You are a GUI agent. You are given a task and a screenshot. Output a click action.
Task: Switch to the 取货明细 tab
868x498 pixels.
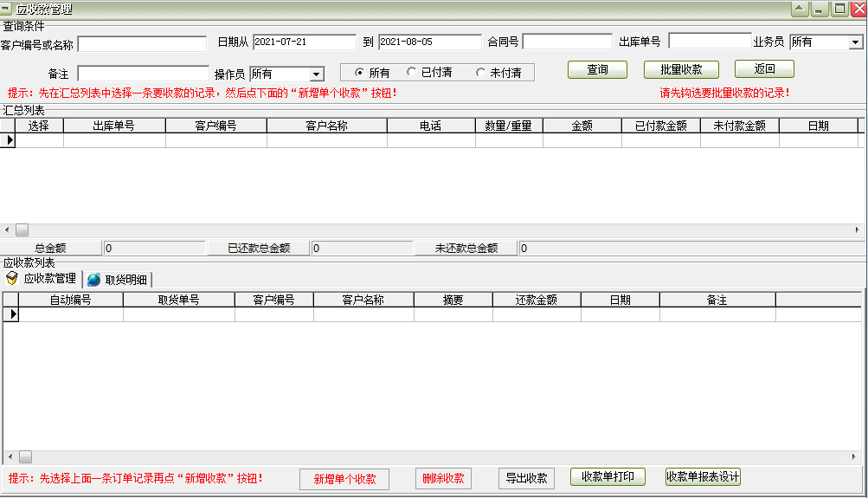click(x=118, y=280)
